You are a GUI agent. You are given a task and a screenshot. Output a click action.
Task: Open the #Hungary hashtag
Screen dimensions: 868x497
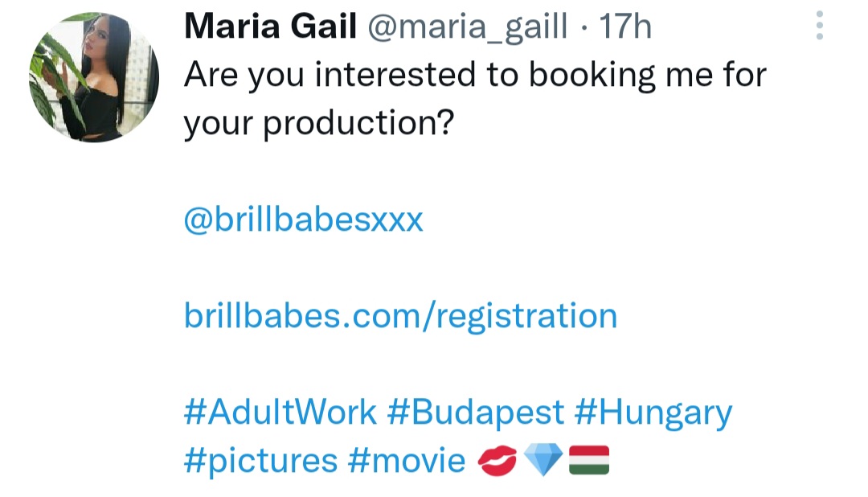point(653,413)
